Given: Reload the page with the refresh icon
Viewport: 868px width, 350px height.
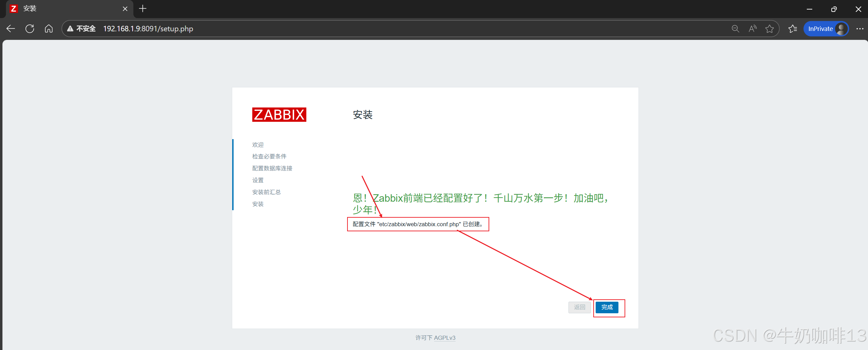Looking at the screenshot, I should (x=30, y=29).
